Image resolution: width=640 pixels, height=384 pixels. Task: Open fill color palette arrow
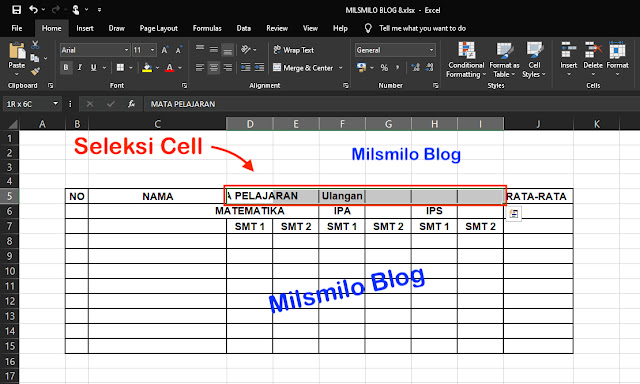158,68
